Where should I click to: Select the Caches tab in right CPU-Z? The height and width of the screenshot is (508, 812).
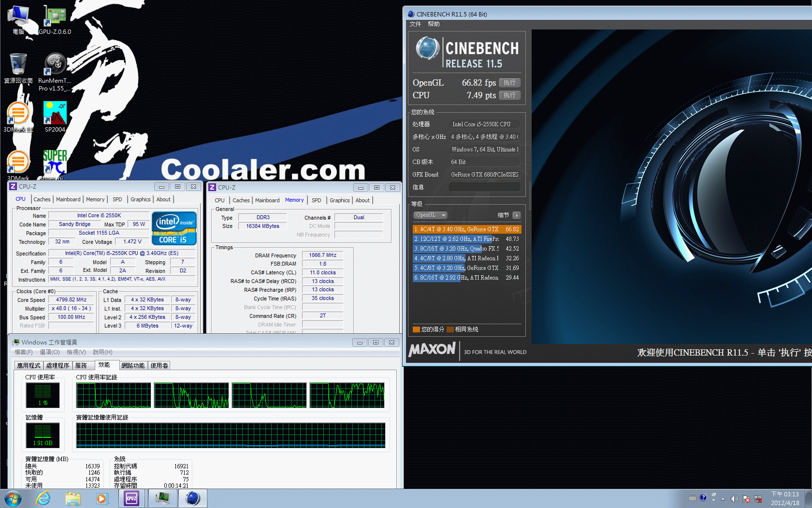click(241, 200)
